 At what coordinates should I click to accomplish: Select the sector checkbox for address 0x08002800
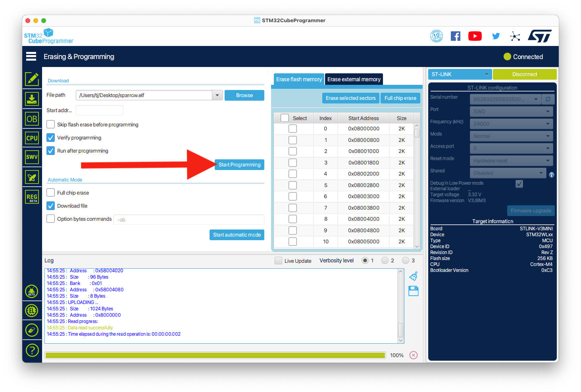[x=292, y=185]
